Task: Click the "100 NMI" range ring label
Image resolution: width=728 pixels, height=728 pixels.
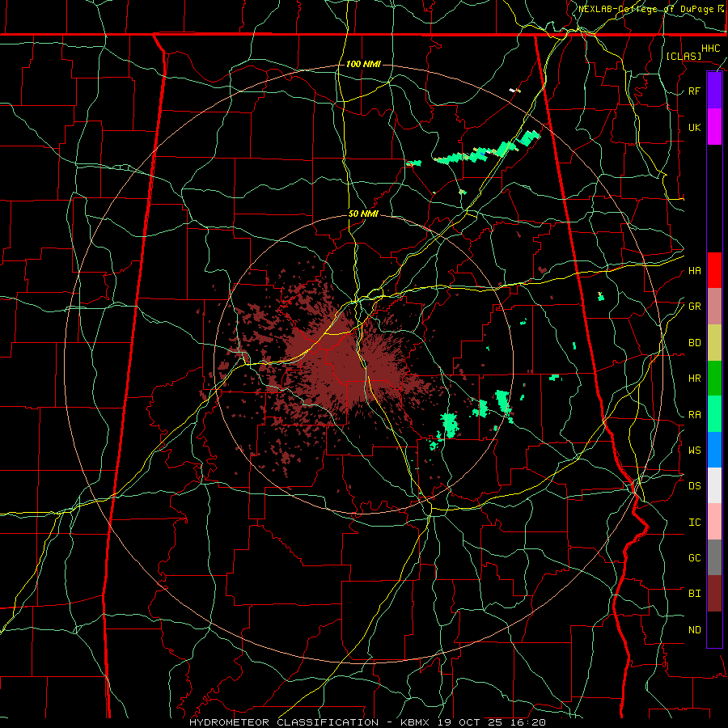Action: click(x=363, y=64)
